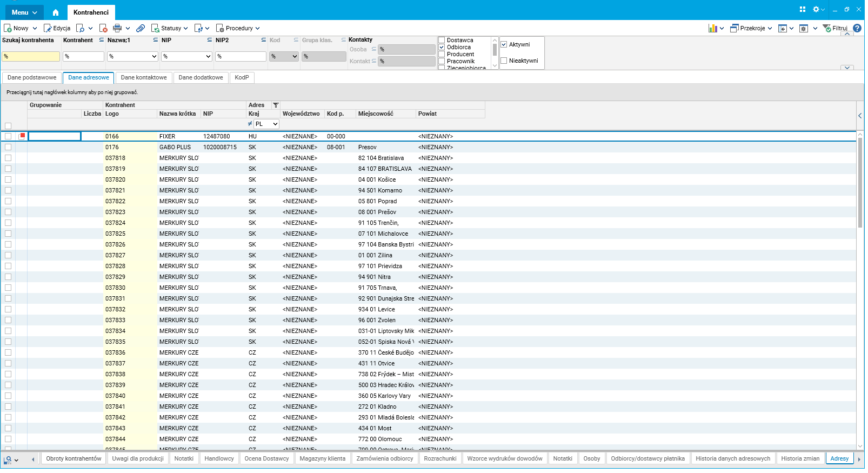Screen dimensions: 868x473
Task: Click the Filtruj button
Action: coord(835,28)
